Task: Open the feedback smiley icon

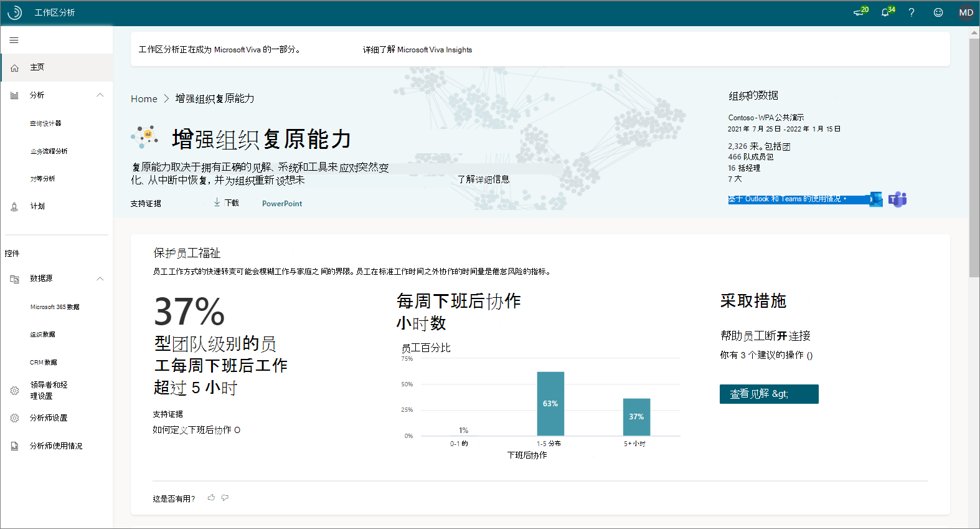Action: click(938, 12)
